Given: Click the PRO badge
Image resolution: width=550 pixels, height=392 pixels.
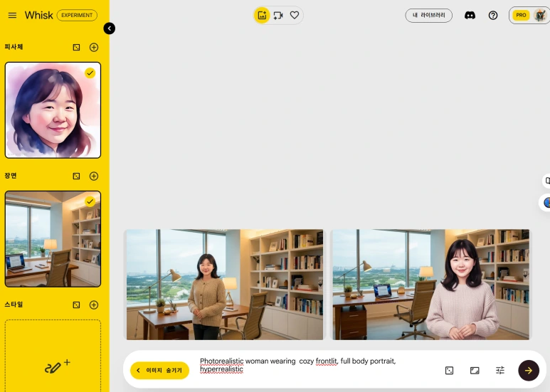Looking at the screenshot, I should click(521, 16).
